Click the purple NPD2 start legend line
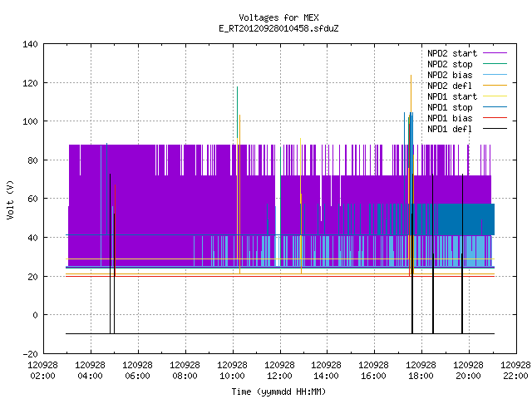 pos(495,53)
